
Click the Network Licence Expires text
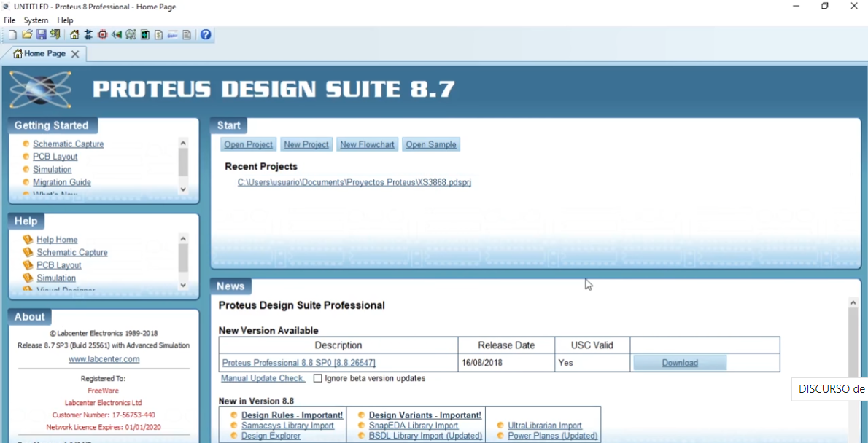[x=104, y=427]
